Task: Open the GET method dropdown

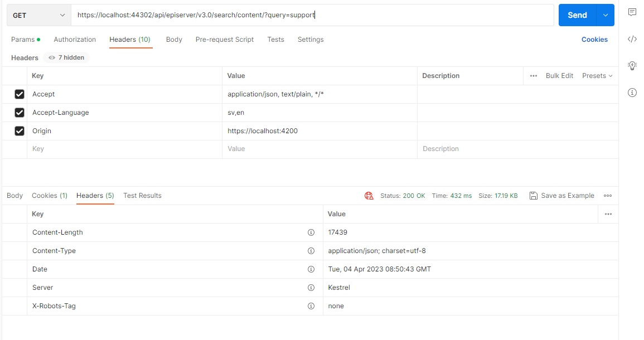Action: click(x=38, y=16)
